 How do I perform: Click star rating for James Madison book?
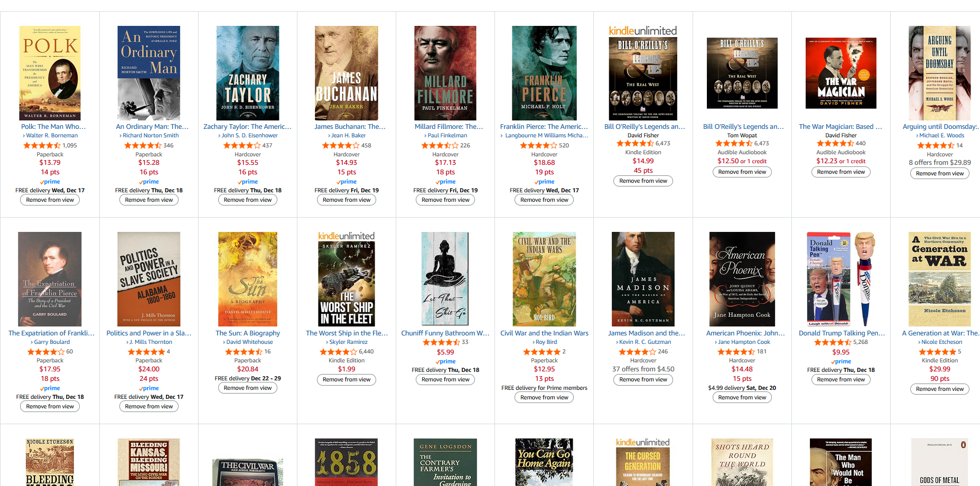[x=637, y=352]
